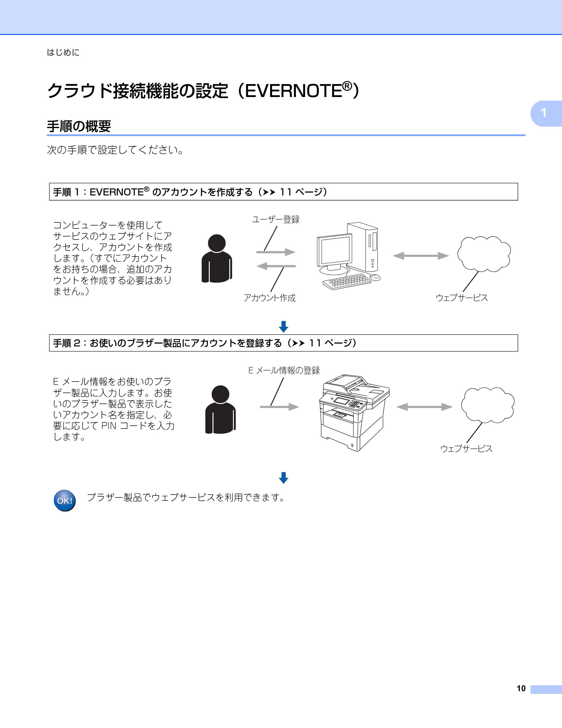Click the E メール情報の登録 label
The width and height of the screenshot is (562, 728).
[x=284, y=370]
